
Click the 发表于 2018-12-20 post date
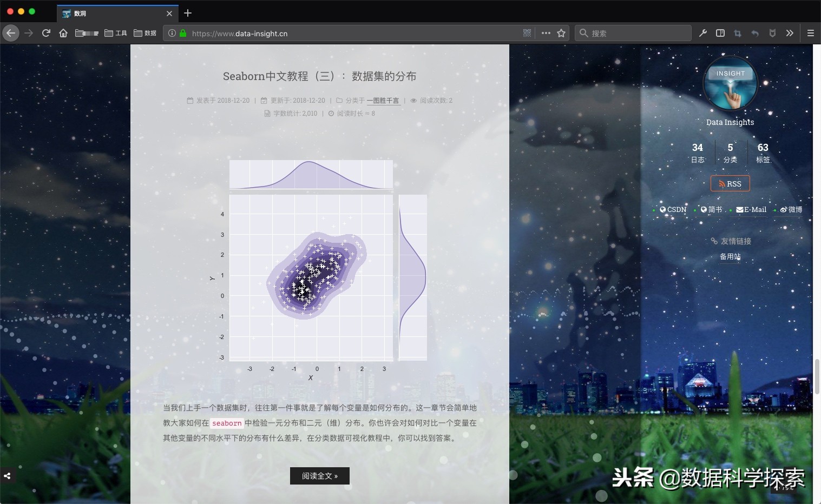click(x=218, y=101)
